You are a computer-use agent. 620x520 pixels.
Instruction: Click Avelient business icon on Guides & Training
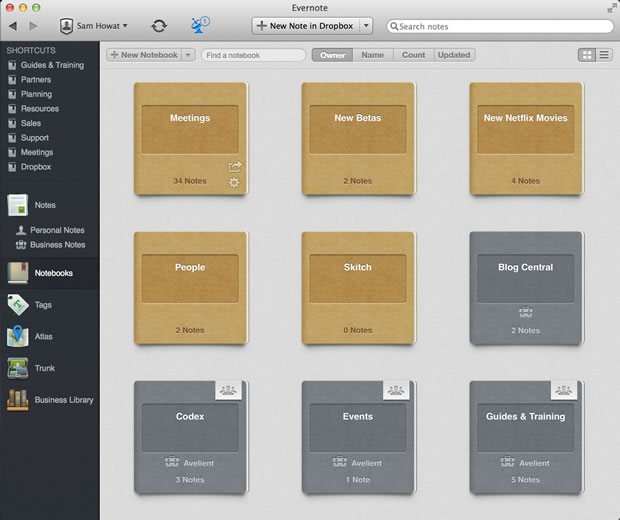pos(507,462)
